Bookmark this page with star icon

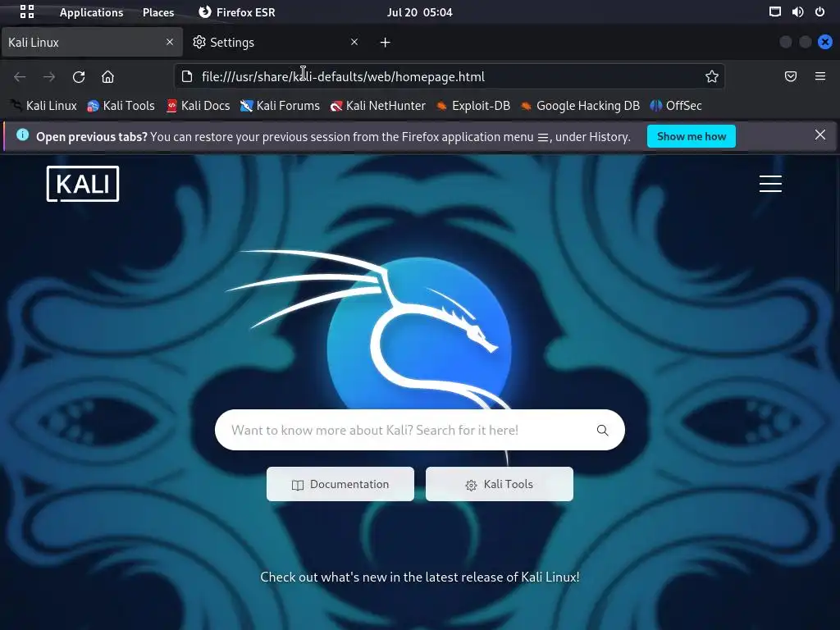(711, 76)
